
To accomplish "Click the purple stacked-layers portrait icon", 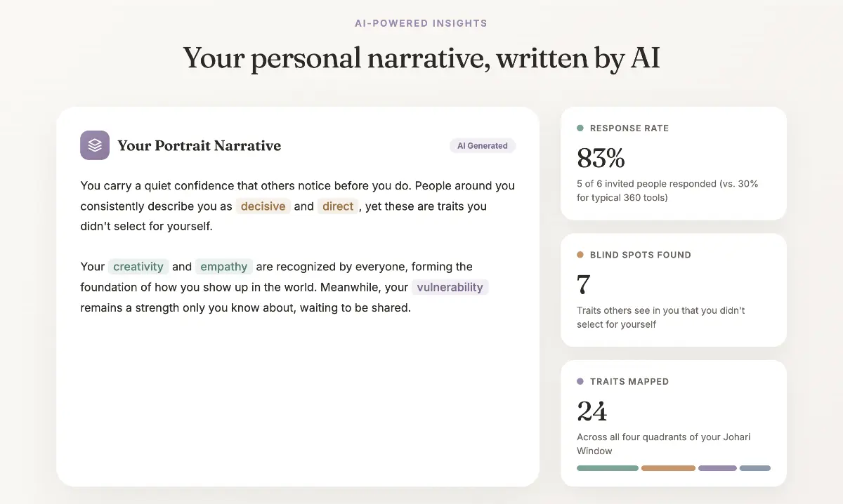I will tap(95, 145).
